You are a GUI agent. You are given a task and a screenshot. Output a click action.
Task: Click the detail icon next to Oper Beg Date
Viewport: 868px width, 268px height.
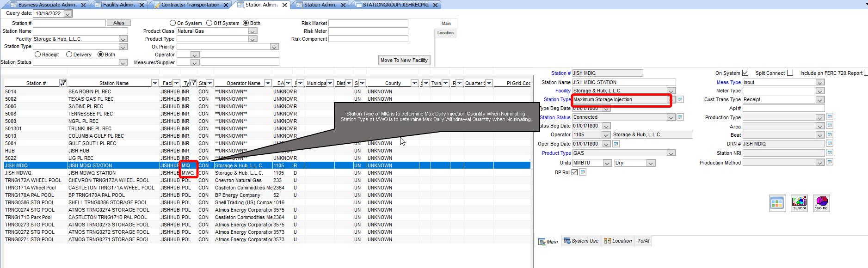pyautogui.click(x=616, y=144)
